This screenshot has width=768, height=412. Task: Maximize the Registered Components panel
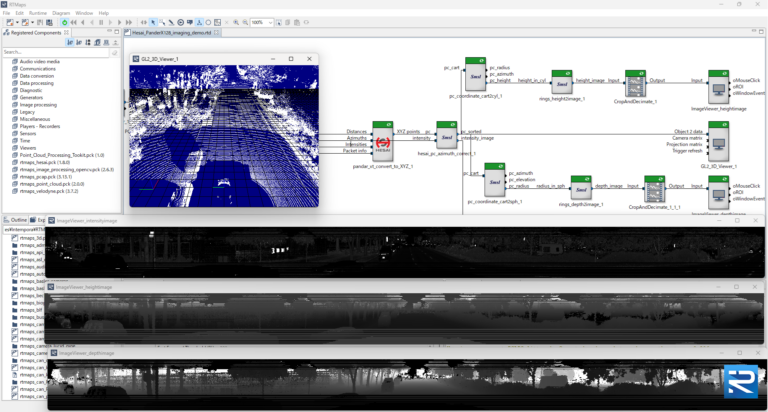(117, 32)
